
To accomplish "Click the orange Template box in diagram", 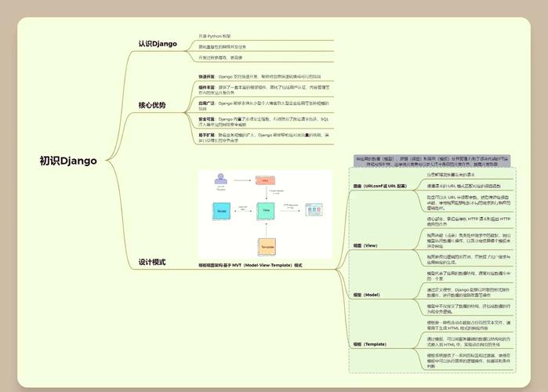I will (x=267, y=247).
